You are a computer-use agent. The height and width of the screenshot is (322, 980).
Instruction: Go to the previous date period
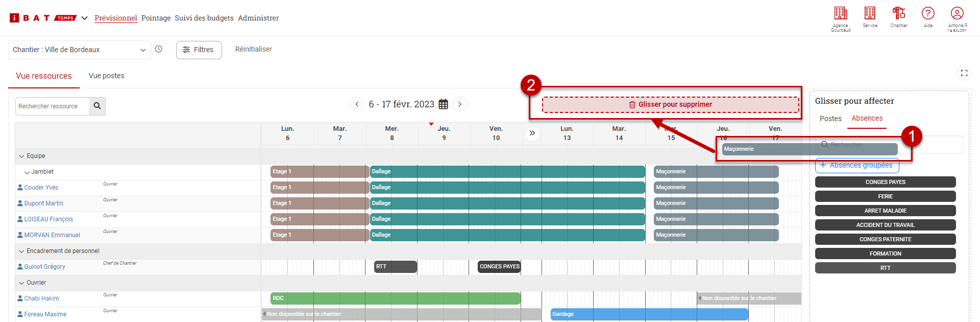point(357,104)
